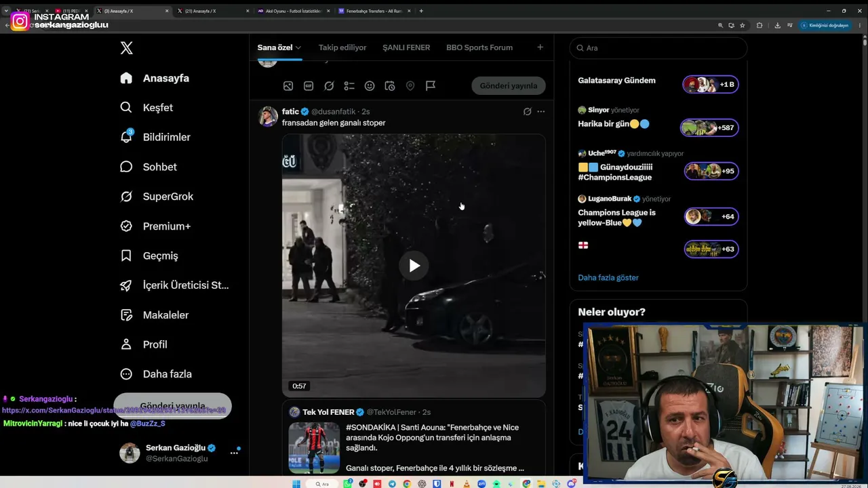The width and height of the screenshot is (868, 488).
Task: Open Geçmiş bookmarks item
Action: tap(149, 256)
